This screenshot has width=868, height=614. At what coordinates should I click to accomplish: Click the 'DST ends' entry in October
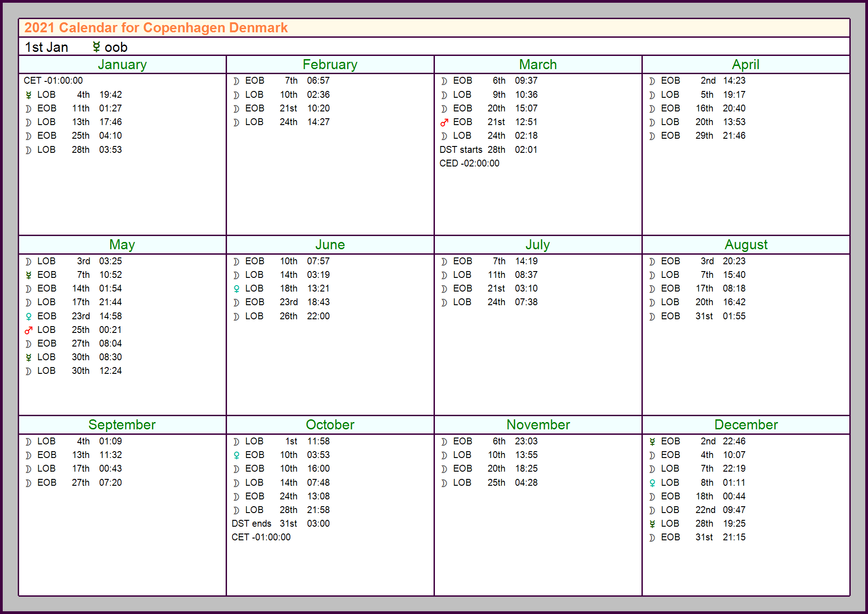252,523
